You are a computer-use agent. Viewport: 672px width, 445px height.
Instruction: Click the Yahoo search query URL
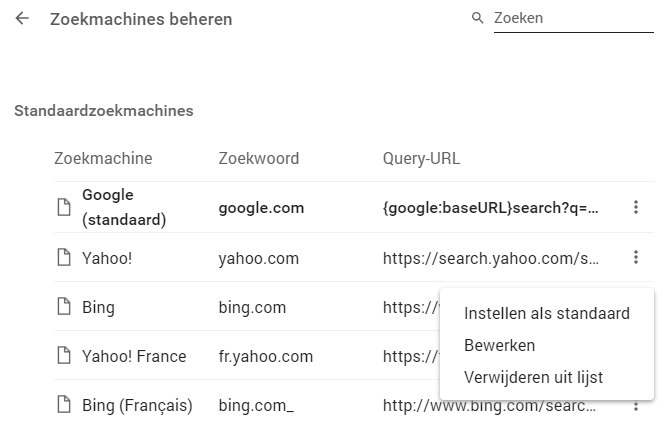click(491, 258)
